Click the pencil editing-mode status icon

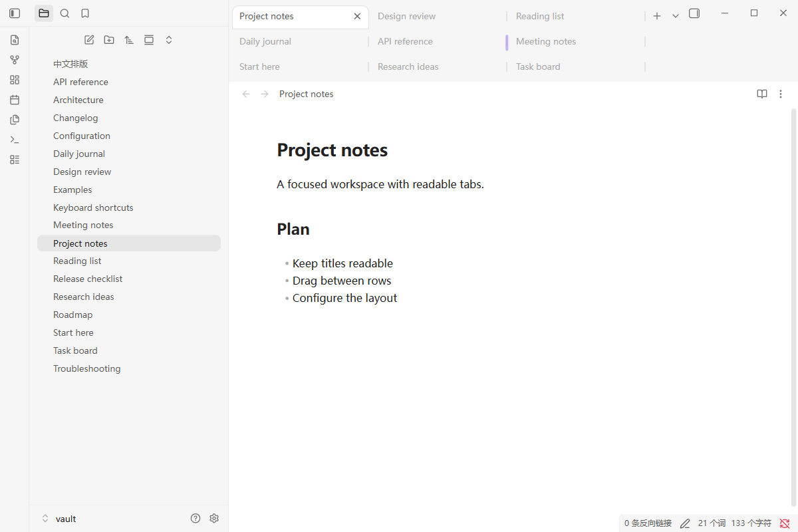685,523
